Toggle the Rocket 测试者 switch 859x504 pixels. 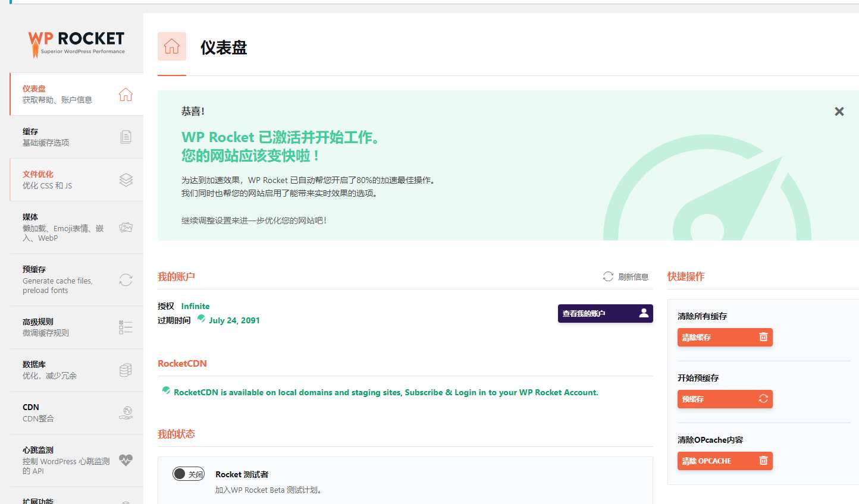(x=189, y=474)
